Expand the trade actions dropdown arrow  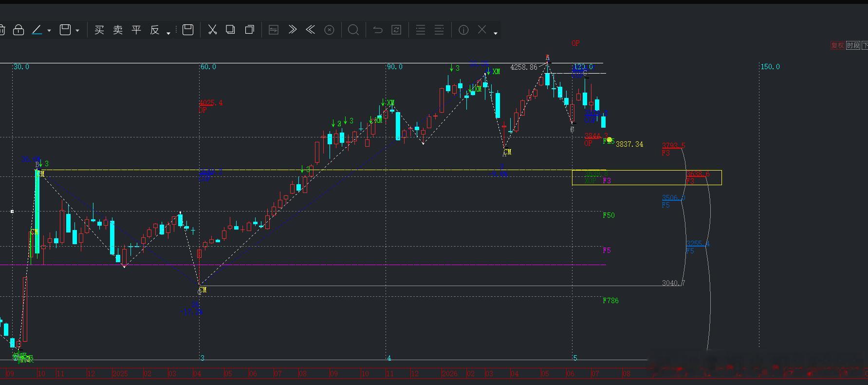click(x=168, y=33)
